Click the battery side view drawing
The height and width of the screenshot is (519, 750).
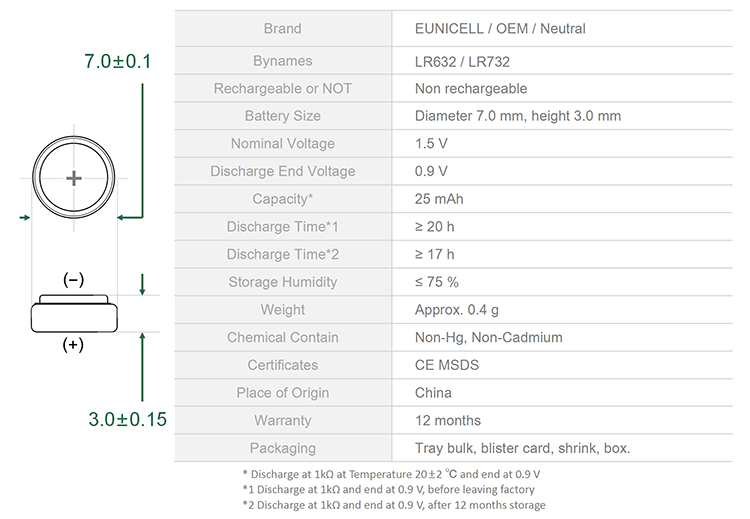click(74, 313)
